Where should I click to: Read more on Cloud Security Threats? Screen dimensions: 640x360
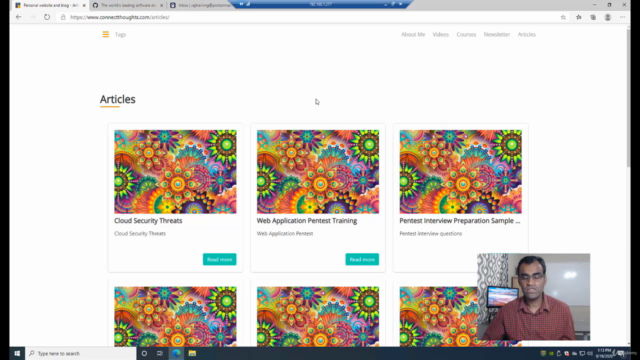pos(220,259)
